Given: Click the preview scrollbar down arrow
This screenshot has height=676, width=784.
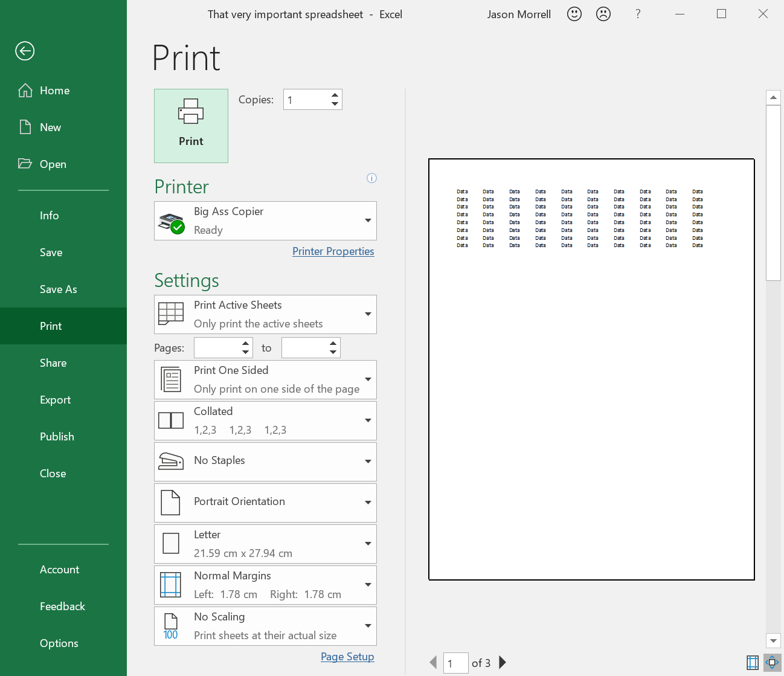Looking at the screenshot, I should (773, 640).
